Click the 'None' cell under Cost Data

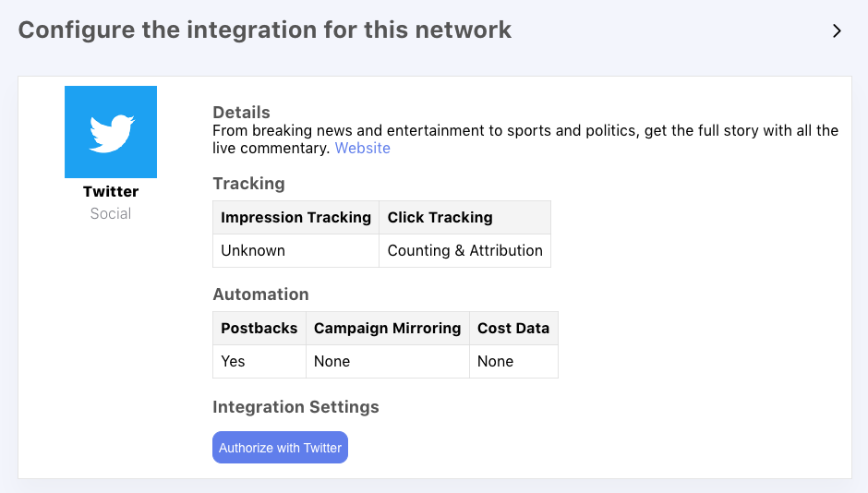coord(513,361)
